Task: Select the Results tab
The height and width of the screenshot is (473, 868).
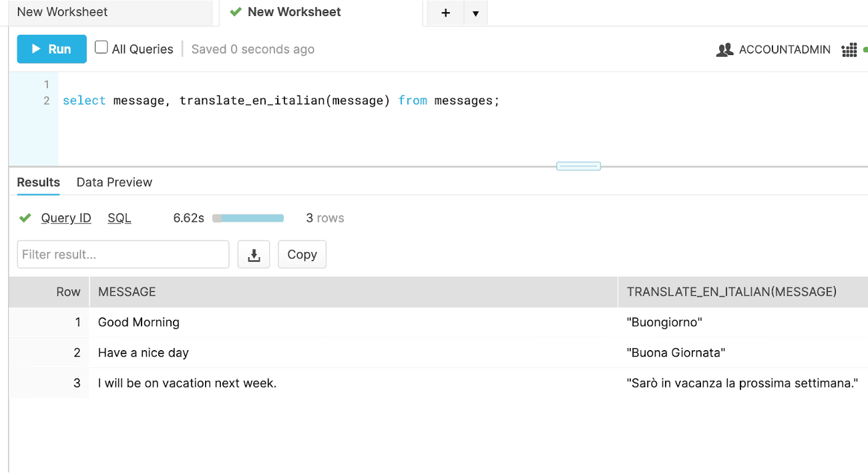Action: coord(38,182)
